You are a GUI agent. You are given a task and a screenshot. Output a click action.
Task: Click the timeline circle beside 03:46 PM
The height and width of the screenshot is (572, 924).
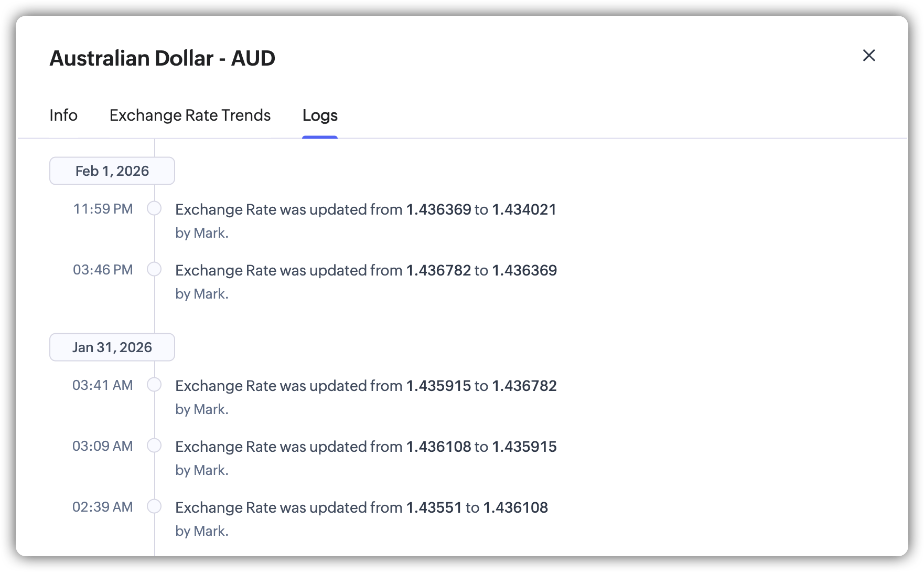[154, 269]
